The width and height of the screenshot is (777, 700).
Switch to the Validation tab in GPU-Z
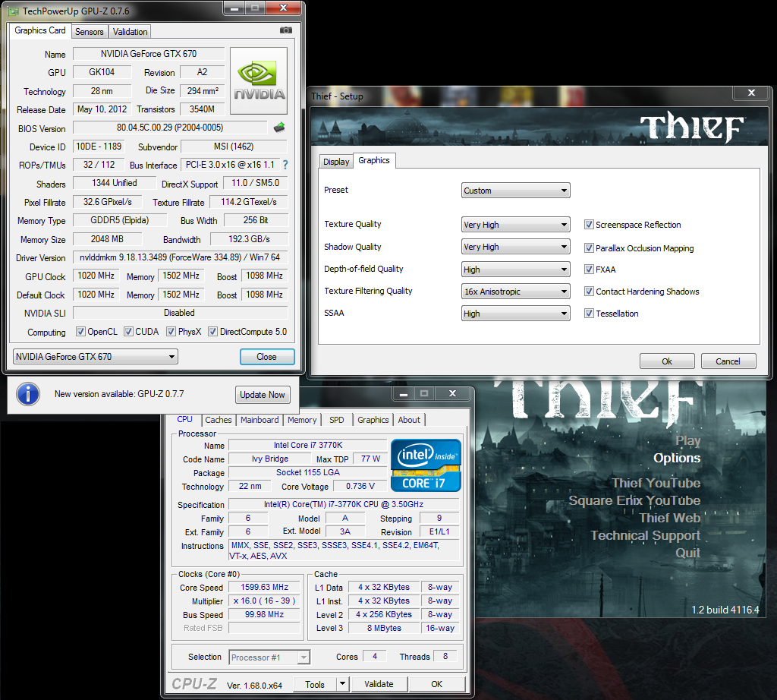(x=130, y=32)
